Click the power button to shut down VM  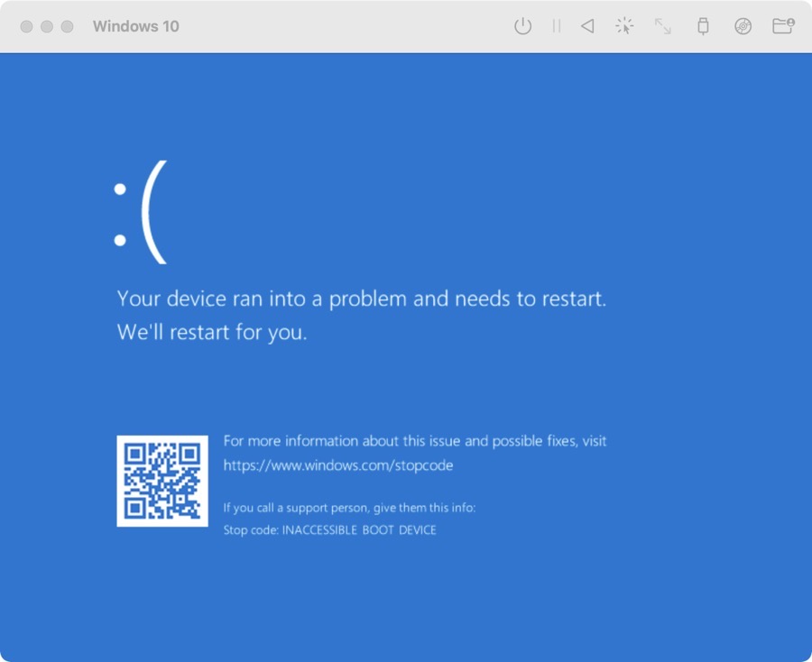(522, 26)
